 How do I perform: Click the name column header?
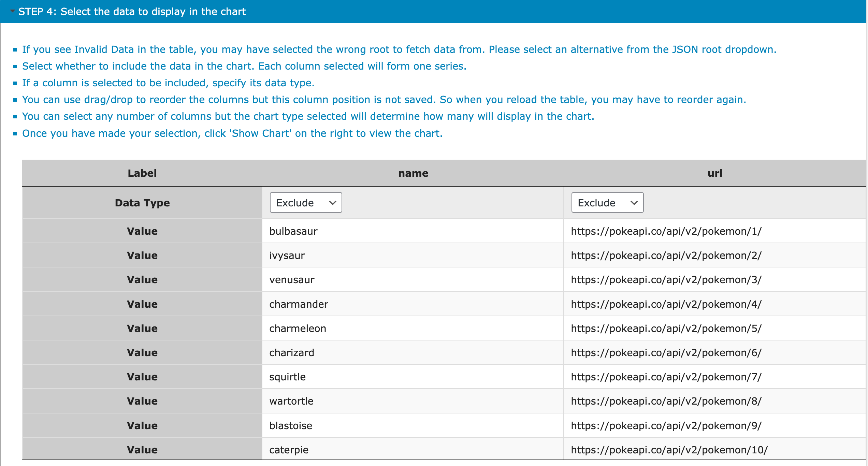[413, 173]
